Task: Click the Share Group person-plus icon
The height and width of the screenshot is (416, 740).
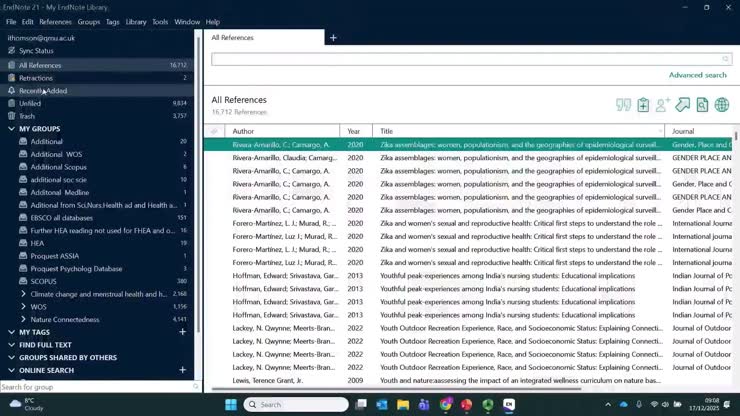Action: coord(663,105)
